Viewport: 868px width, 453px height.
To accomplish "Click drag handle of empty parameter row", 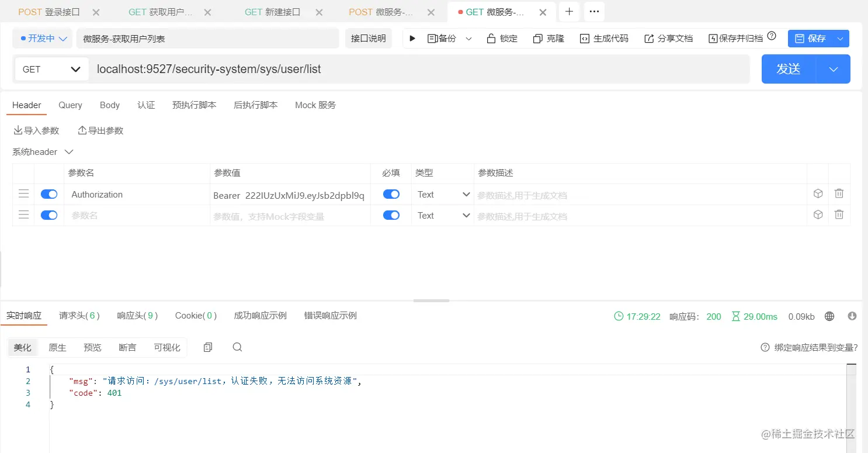I will coord(23,215).
